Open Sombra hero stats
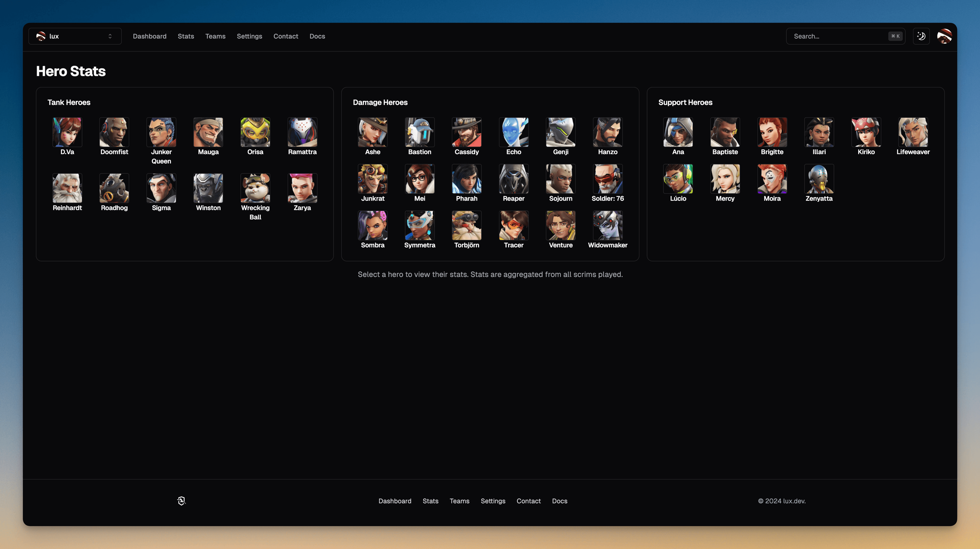The height and width of the screenshot is (549, 980). tap(372, 225)
